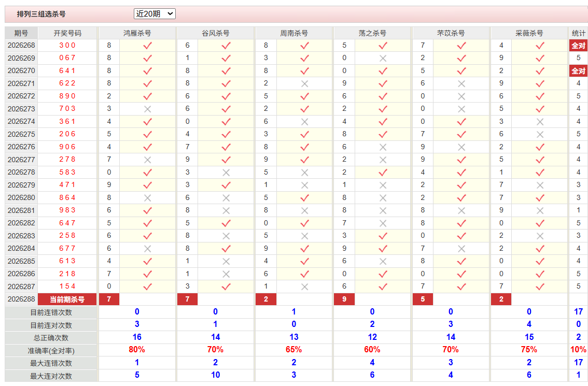This screenshot has width=588, height=386.
Task: Click the 周南杀号 cross mark in row 2026271
Action: [x=304, y=83]
